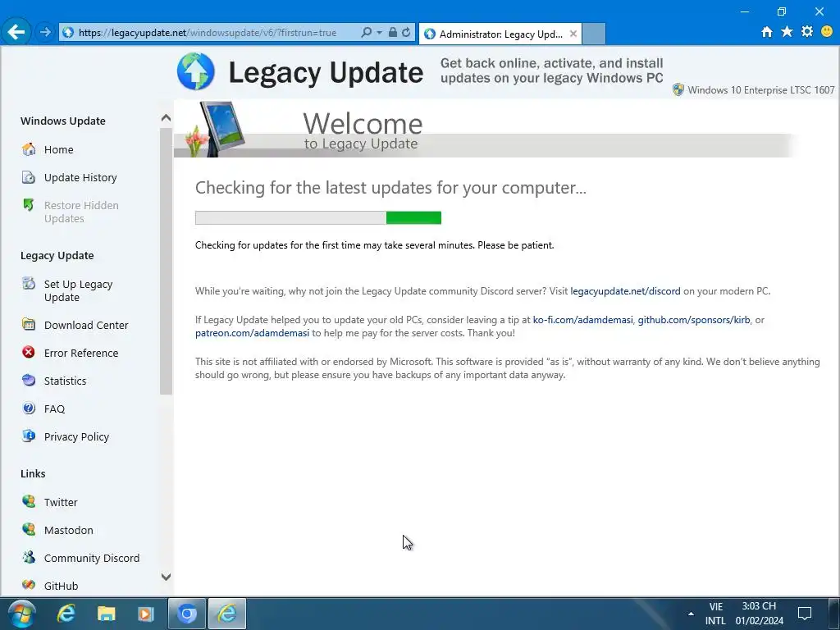
Task: Open the ko-fi.com/adamdemasi link
Action: [x=583, y=320]
